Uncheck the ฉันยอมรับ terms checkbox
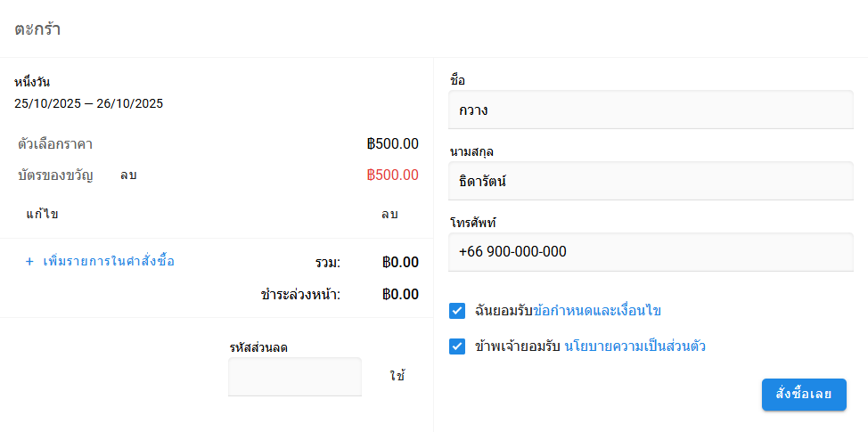 pyautogui.click(x=457, y=311)
